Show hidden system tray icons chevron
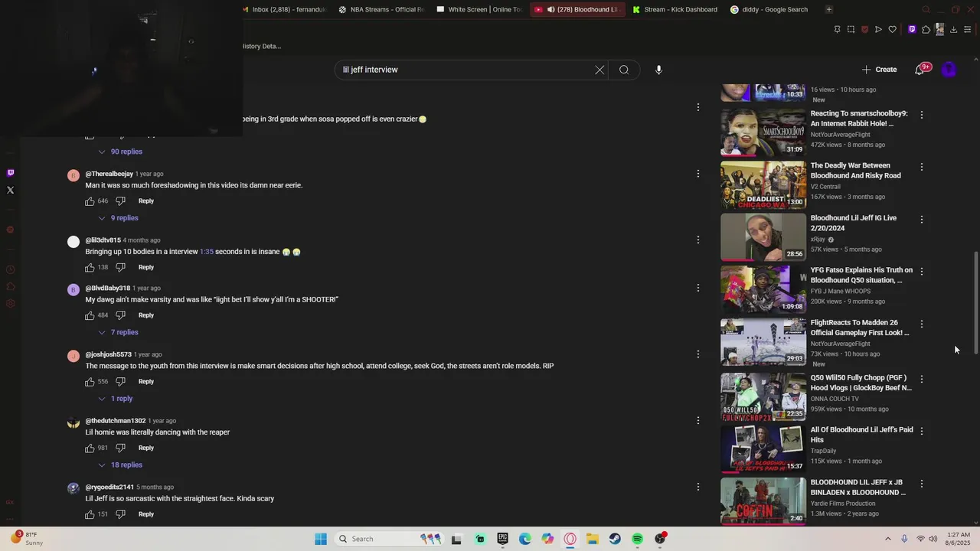The image size is (980, 551). (x=888, y=539)
